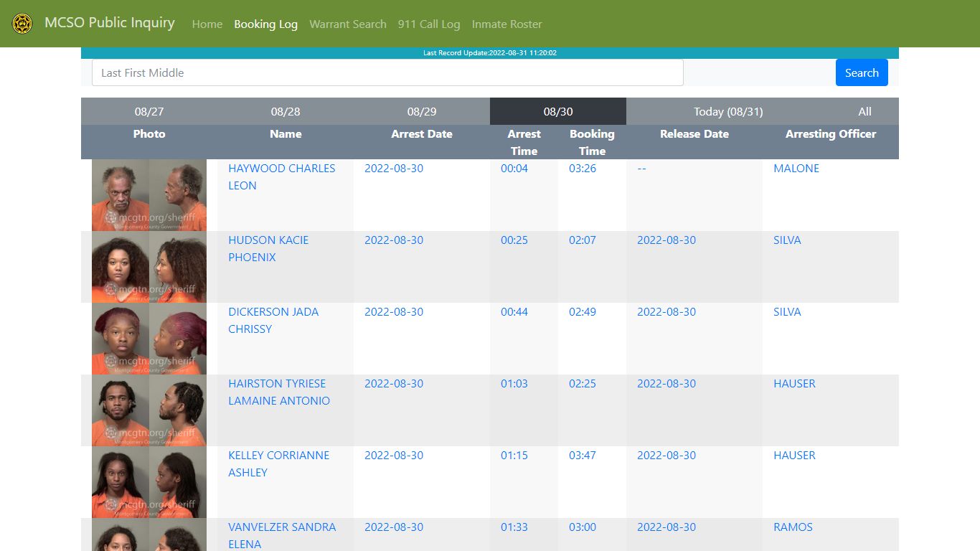Click Dickerson's release date 2022-08-30
980x551 pixels.
click(x=666, y=311)
